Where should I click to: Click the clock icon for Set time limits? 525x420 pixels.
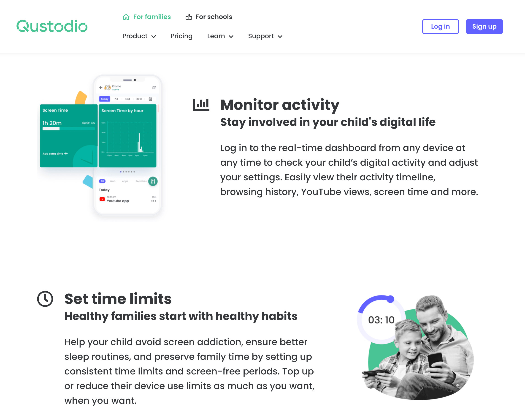point(45,299)
